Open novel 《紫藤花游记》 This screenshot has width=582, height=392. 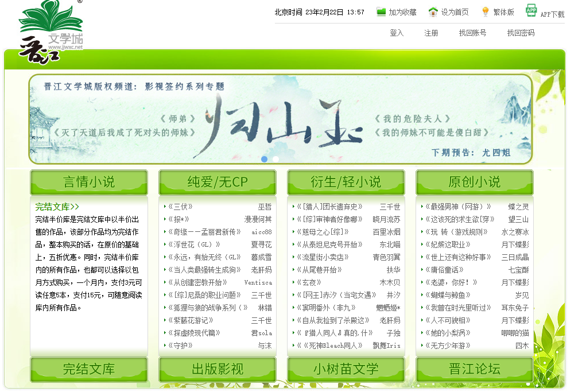point(191,320)
